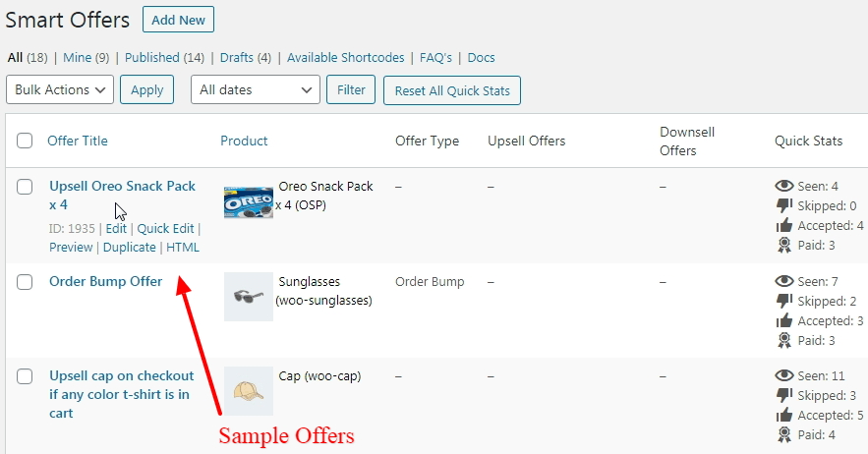This screenshot has width=868, height=454.
Task: Click the Sunglasses product thumbnail
Action: (249, 297)
